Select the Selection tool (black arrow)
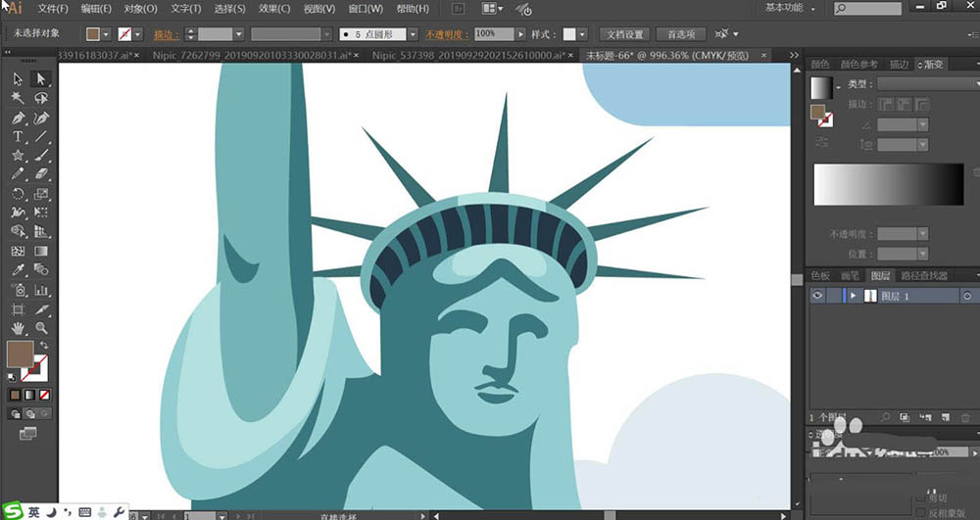This screenshot has height=520, width=980. point(18,79)
